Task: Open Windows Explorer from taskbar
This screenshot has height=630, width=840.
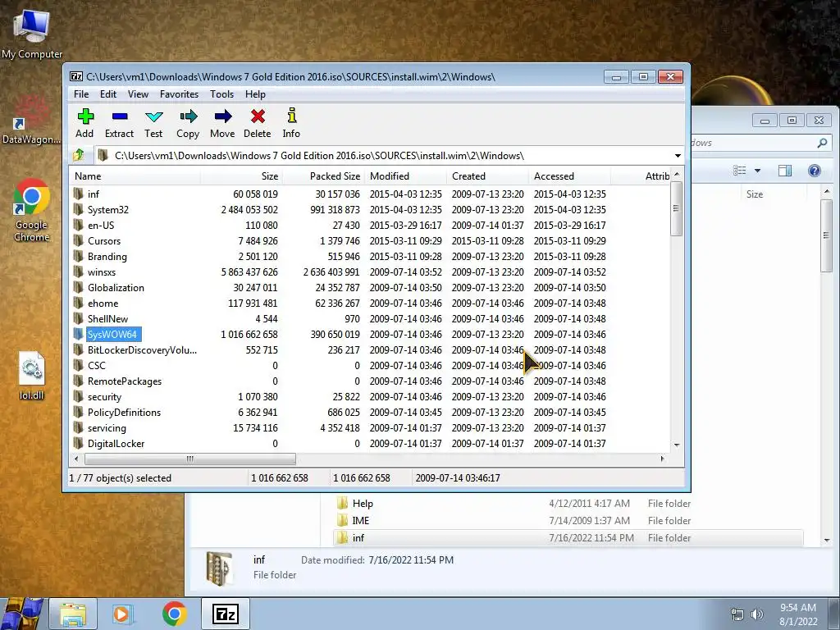Action: click(73, 614)
